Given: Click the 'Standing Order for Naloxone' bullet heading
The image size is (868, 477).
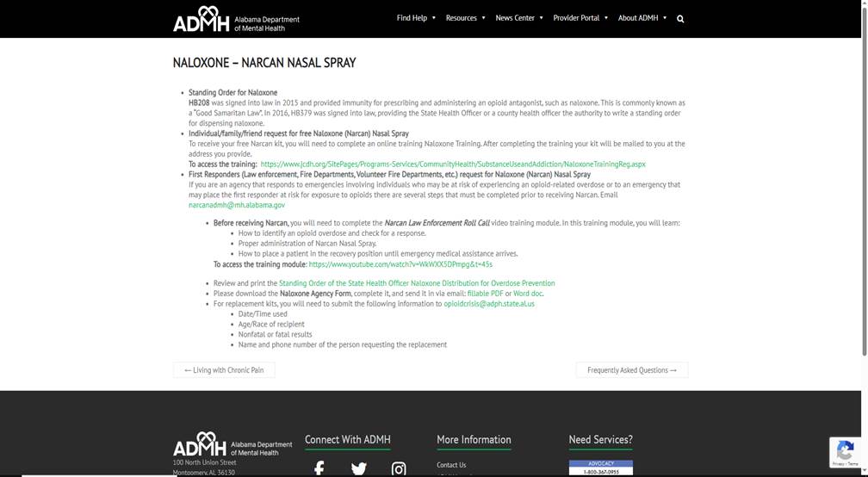Looking at the screenshot, I should [x=233, y=92].
